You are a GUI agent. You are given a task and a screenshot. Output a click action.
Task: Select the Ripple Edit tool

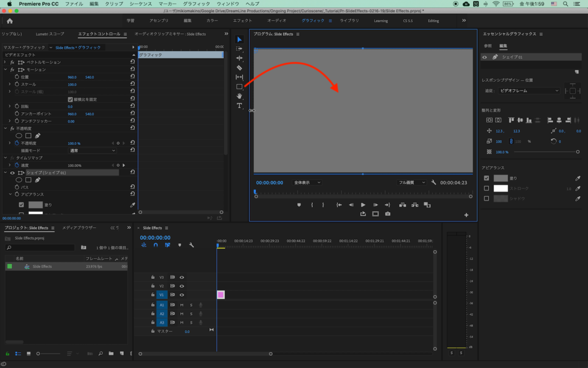tap(239, 58)
